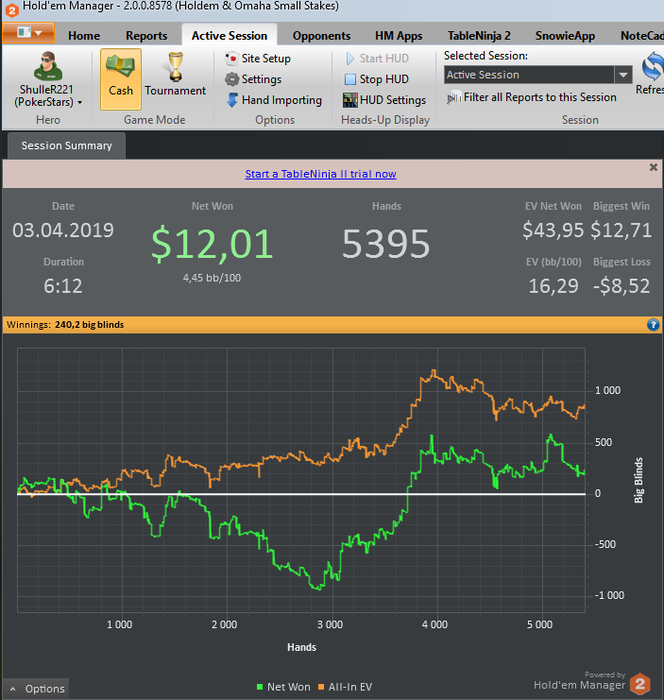The width and height of the screenshot is (664, 700).
Task: Click the blue help icon on Winnings bar
Action: pyautogui.click(x=653, y=325)
